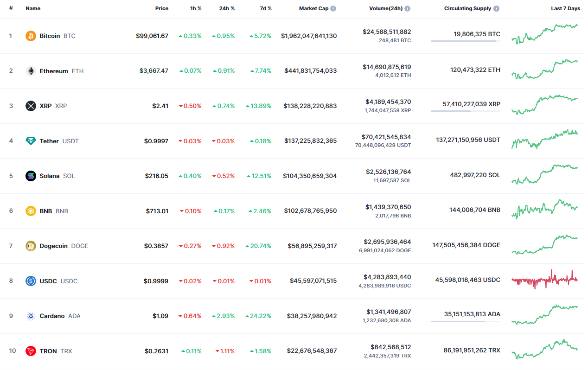Click TRON circulating supply 86,191,951,262 TRX

tap(472, 351)
